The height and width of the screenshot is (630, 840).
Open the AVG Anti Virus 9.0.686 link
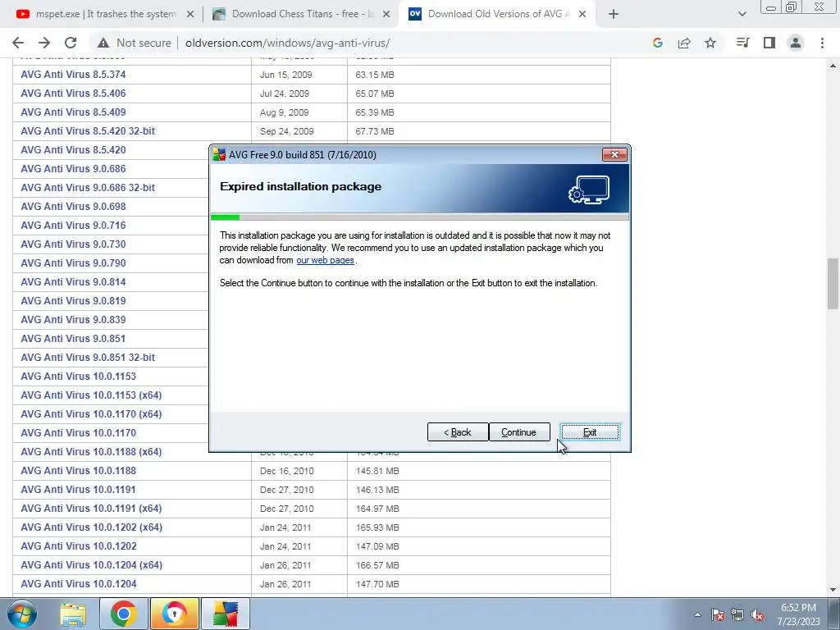pos(73,169)
